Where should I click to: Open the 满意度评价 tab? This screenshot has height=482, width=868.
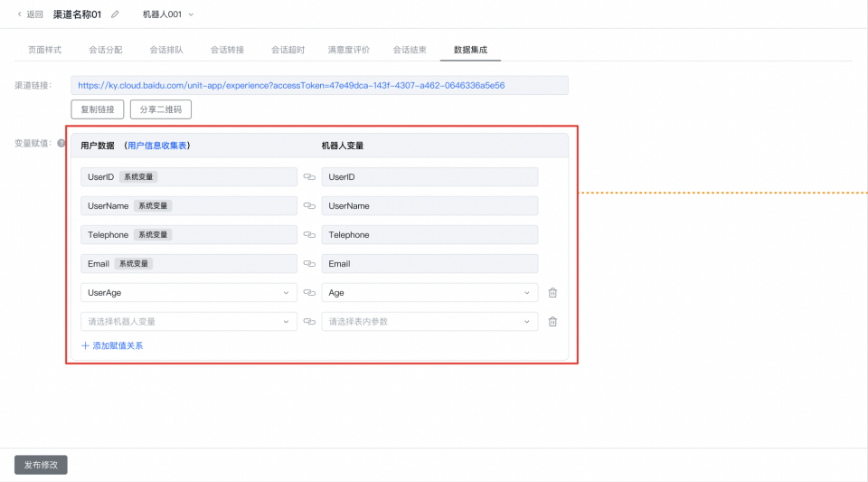pos(348,50)
